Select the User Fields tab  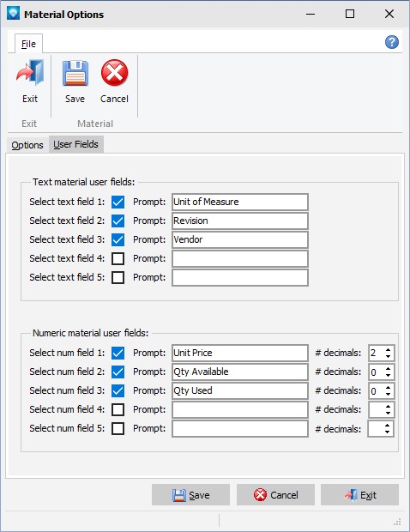[x=76, y=144]
